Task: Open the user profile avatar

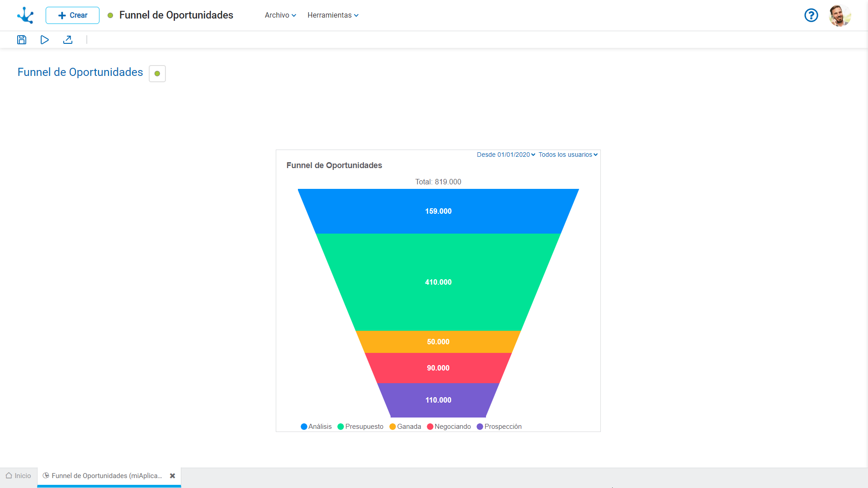Action: (840, 15)
